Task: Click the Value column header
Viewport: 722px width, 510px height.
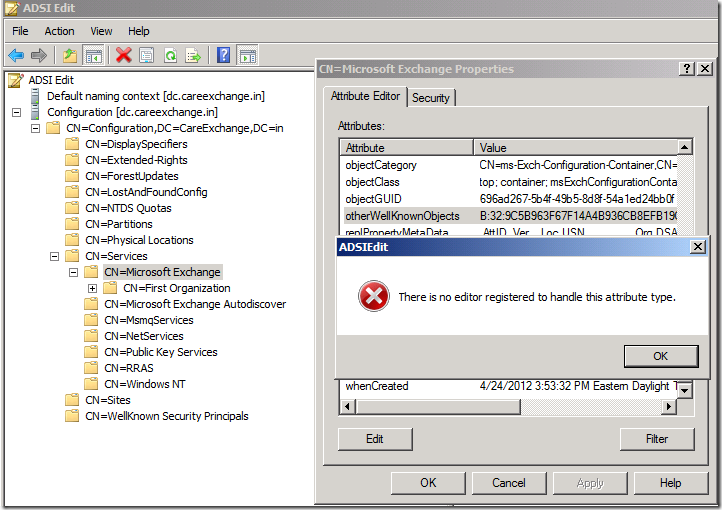Action: [x=576, y=148]
